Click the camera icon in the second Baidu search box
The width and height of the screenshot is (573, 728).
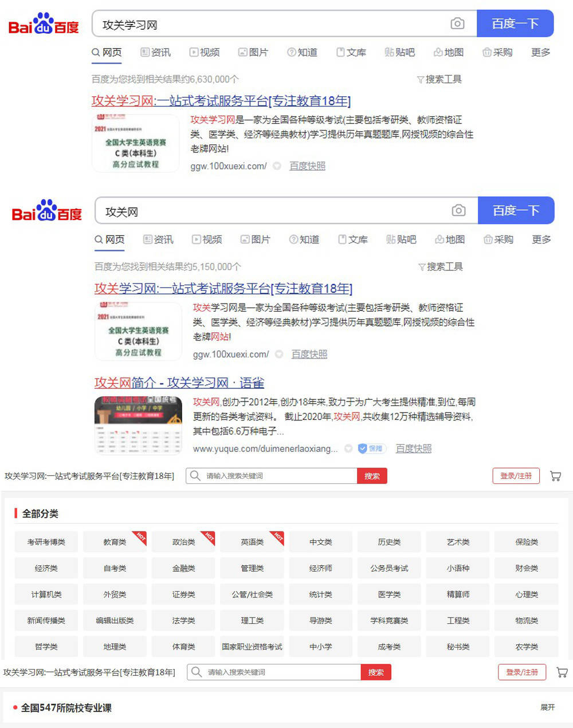point(458,210)
